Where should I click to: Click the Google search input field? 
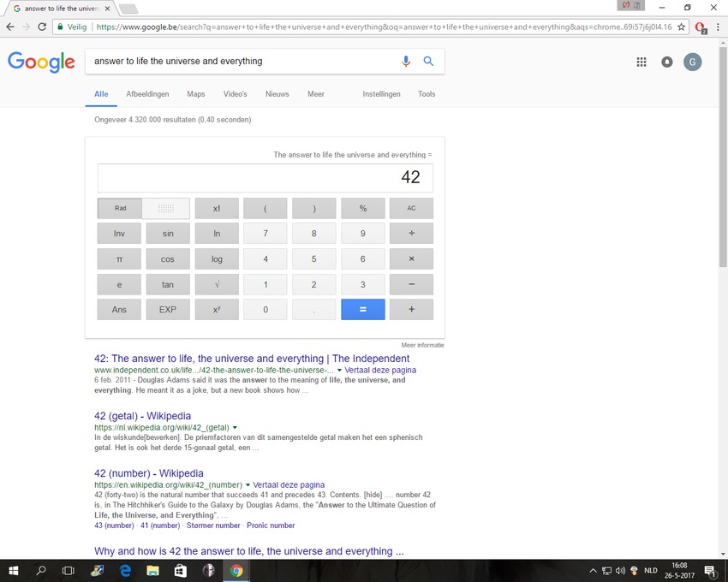point(240,62)
